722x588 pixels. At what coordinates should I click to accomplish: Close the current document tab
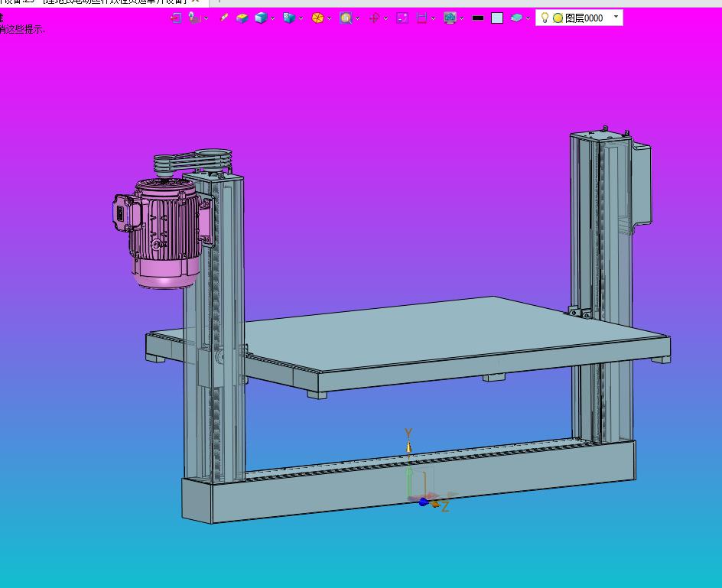[196, 2]
